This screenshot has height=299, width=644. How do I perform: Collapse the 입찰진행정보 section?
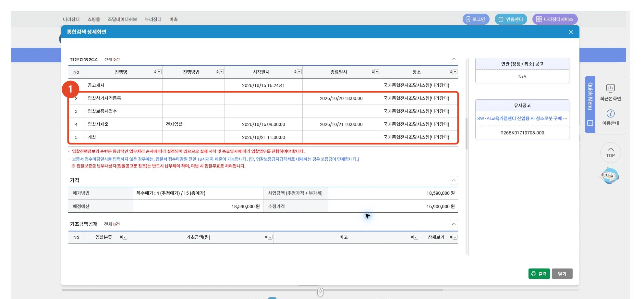click(454, 59)
